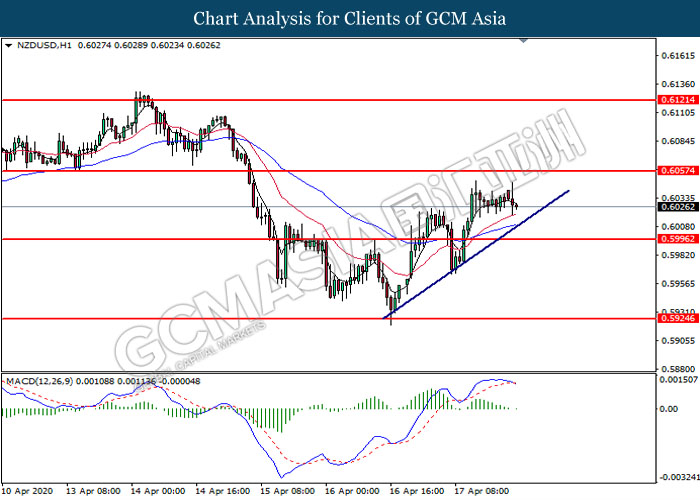The height and width of the screenshot is (500, 700).
Task: Click the chart shift marker triangle at top
Action: [524, 41]
